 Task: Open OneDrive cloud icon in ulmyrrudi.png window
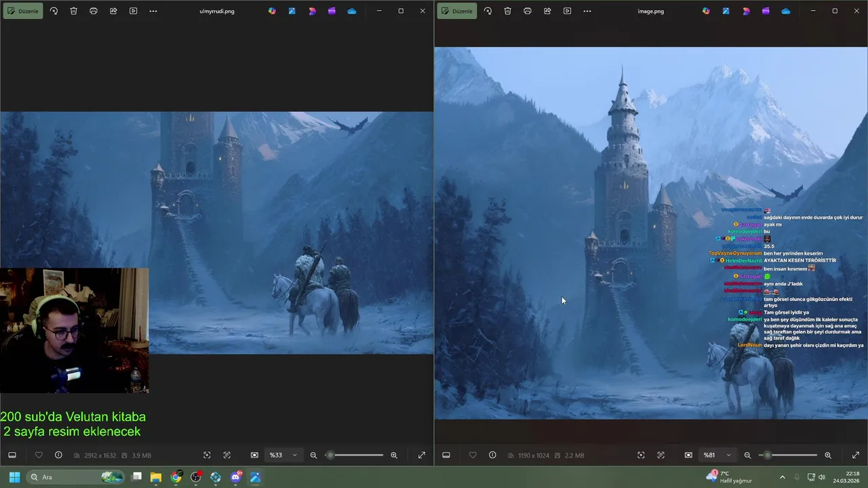[x=351, y=11]
